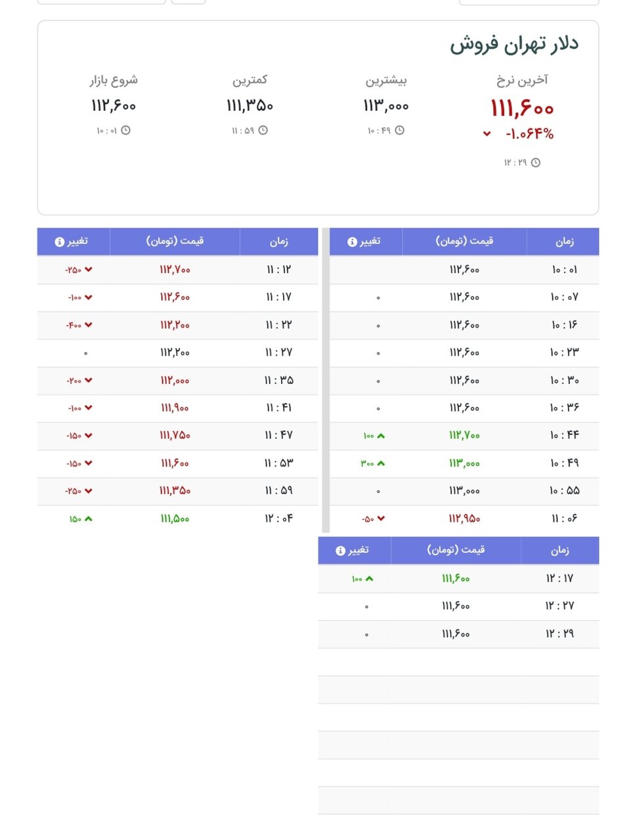The width and height of the screenshot is (631, 840).
Task: Click the info icon in right table تغییر header
Action: (x=351, y=241)
